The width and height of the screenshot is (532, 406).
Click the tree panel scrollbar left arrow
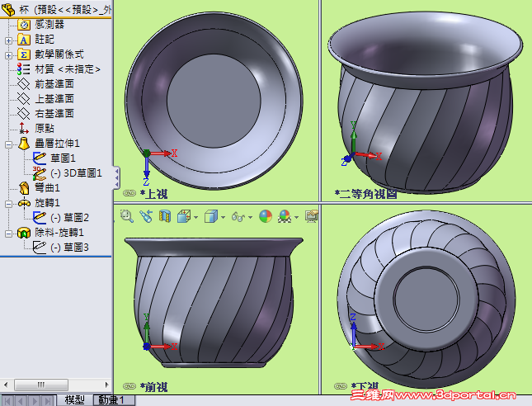click(x=6, y=385)
